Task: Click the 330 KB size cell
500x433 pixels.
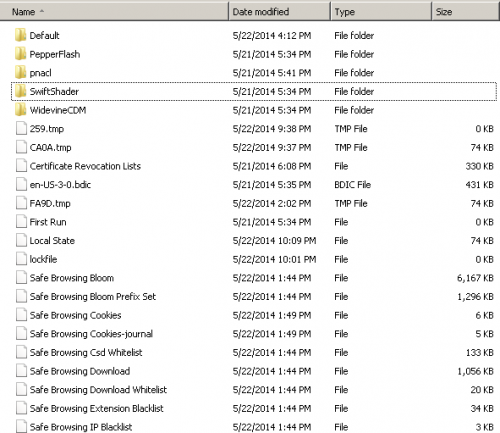Action: click(480, 166)
